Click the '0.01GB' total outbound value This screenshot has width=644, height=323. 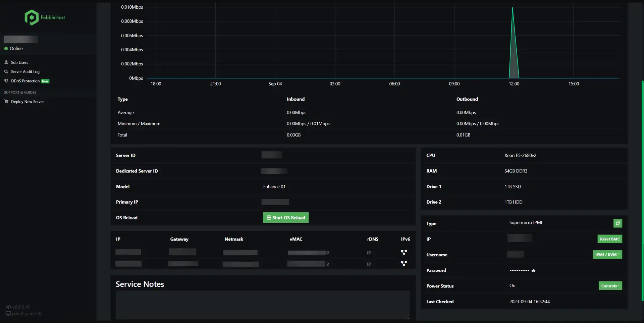pos(463,135)
